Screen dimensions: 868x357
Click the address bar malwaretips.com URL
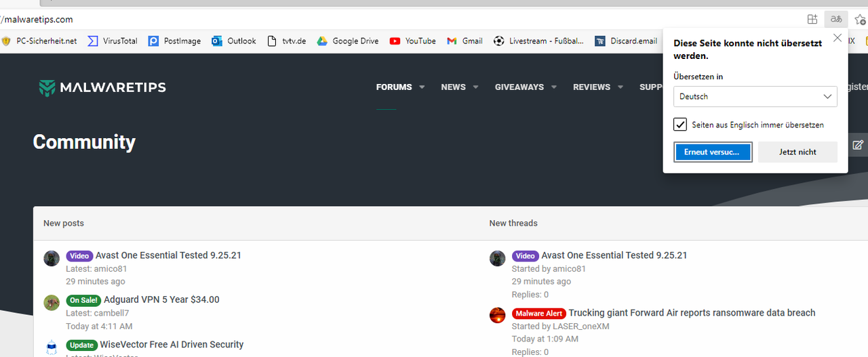coord(37,19)
